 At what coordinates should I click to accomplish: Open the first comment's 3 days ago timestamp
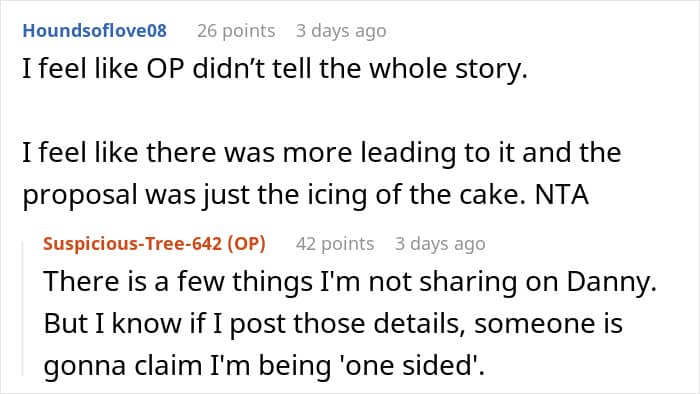click(x=341, y=31)
